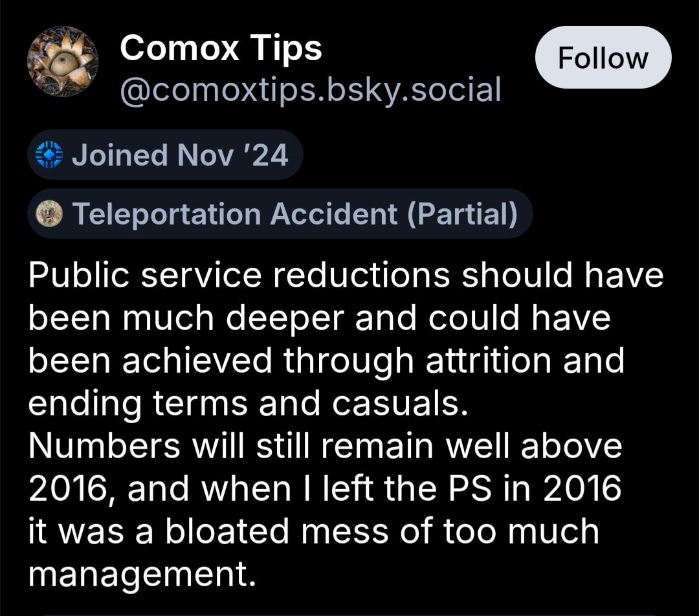Screen dimensions: 699x616
Task: Open the Teleportation Accident (Partial) label
Action: click(294, 214)
